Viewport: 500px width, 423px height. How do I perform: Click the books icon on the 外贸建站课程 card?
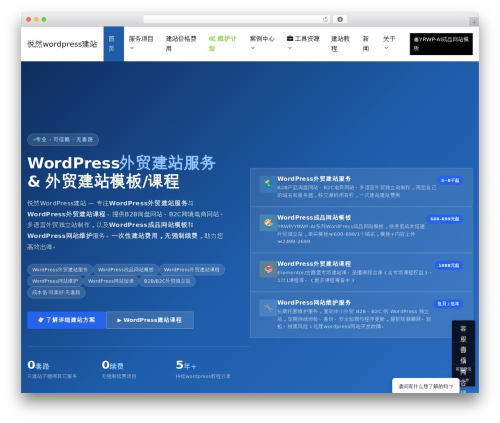(x=268, y=269)
